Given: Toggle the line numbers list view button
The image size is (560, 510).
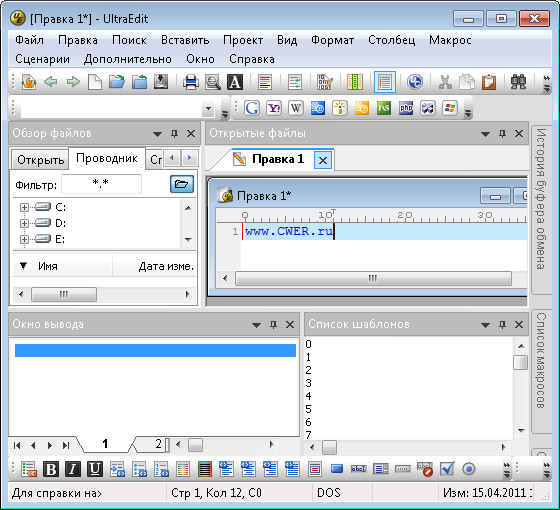Looking at the screenshot, I should coord(385,82).
